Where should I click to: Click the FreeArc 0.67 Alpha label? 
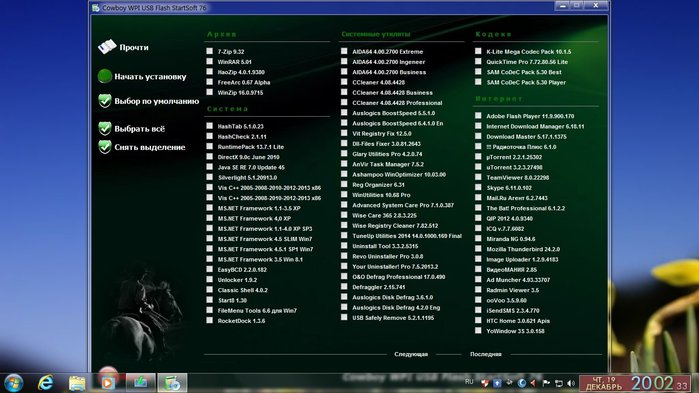coord(244,82)
